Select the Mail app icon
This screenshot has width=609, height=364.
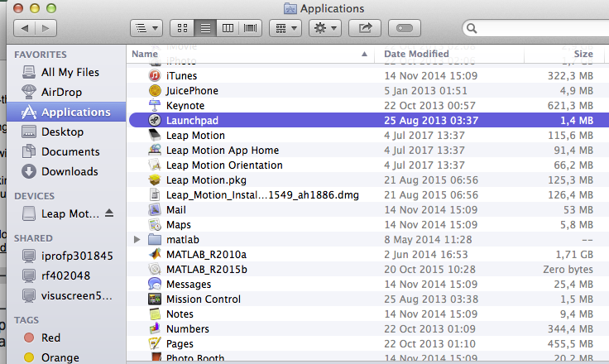tap(155, 209)
